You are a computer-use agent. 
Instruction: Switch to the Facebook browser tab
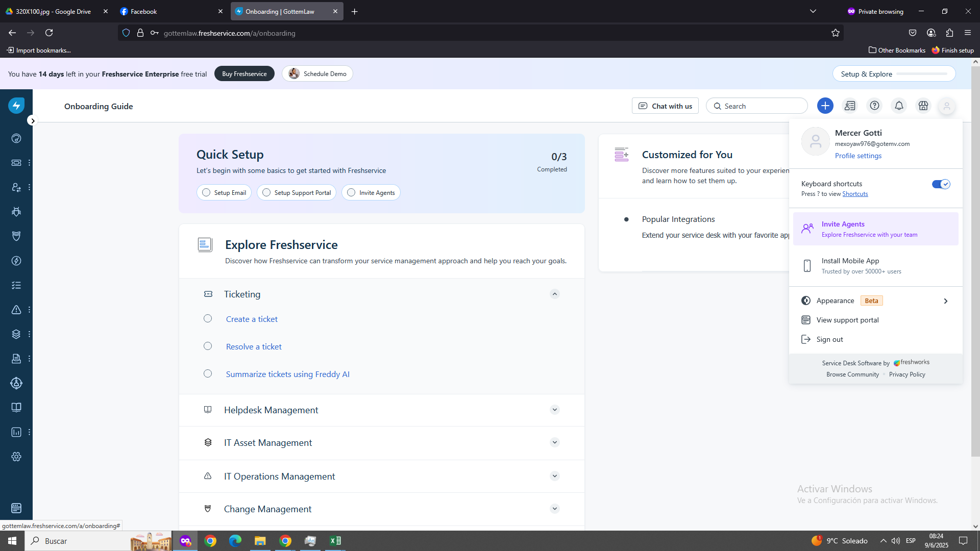171,11
